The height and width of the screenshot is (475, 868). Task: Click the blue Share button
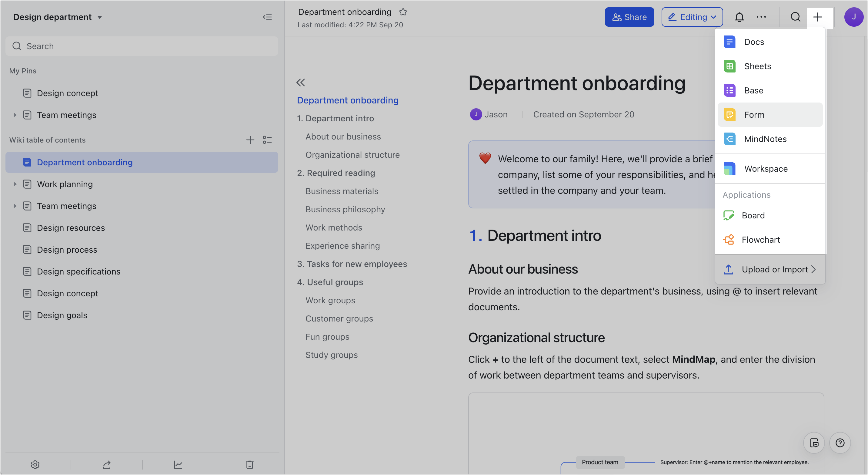[629, 17]
